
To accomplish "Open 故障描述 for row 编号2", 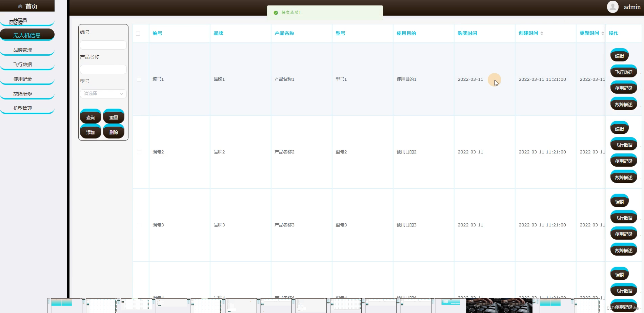I will click(x=624, y=177).
